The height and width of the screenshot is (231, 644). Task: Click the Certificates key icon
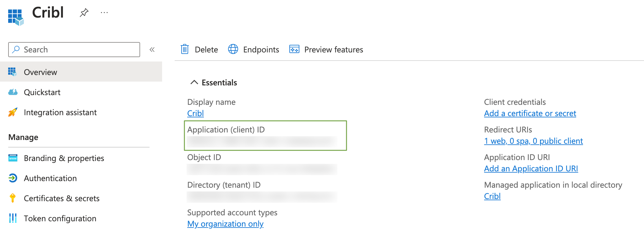pos(13,198)
